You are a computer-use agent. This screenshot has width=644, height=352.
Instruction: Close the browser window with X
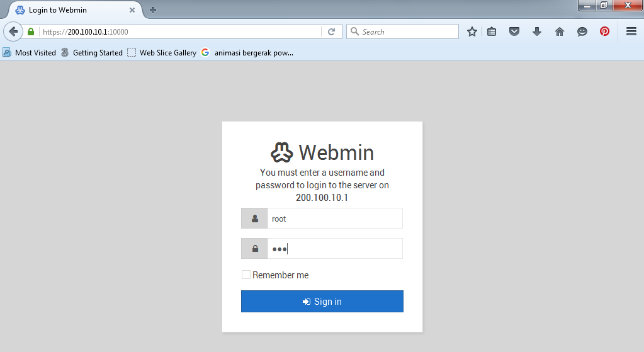click(x=628, y=5)
